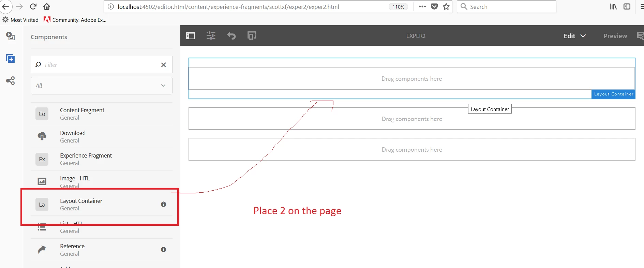The image size is (644, 268).
Task: Click the Filter components search field
Action: pyautogui.click(x=101, y=65)
